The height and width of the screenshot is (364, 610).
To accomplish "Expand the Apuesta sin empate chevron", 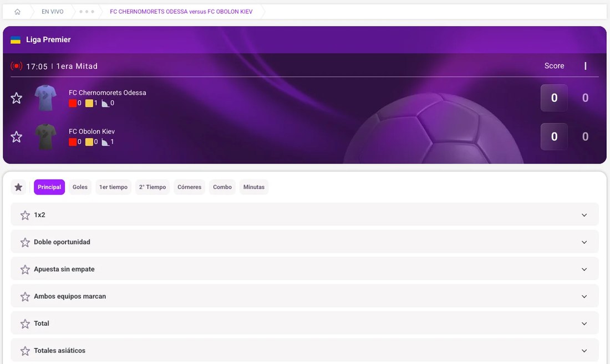I will pos(584,270).
